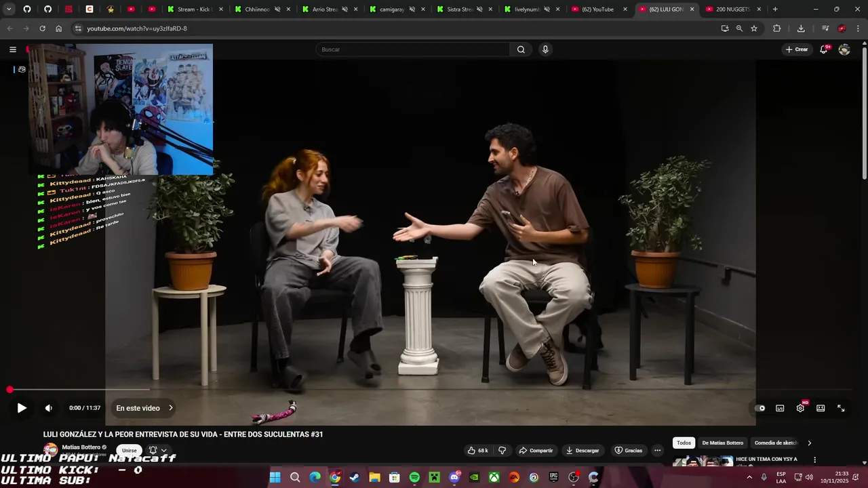Enter fullscreen mode
The image size is (868, 488).
click(x=841, y=408)
